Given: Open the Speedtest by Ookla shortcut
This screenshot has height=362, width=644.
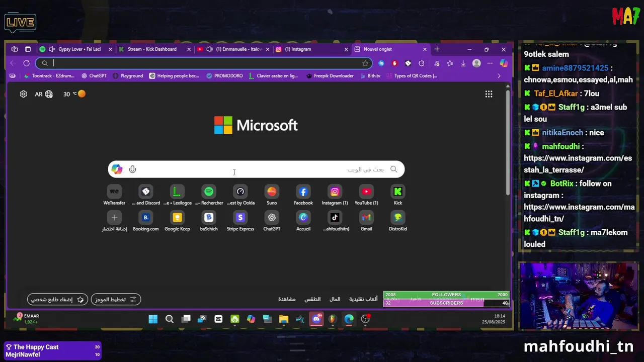Looking at the screenshot, I should tap(240, 195).
